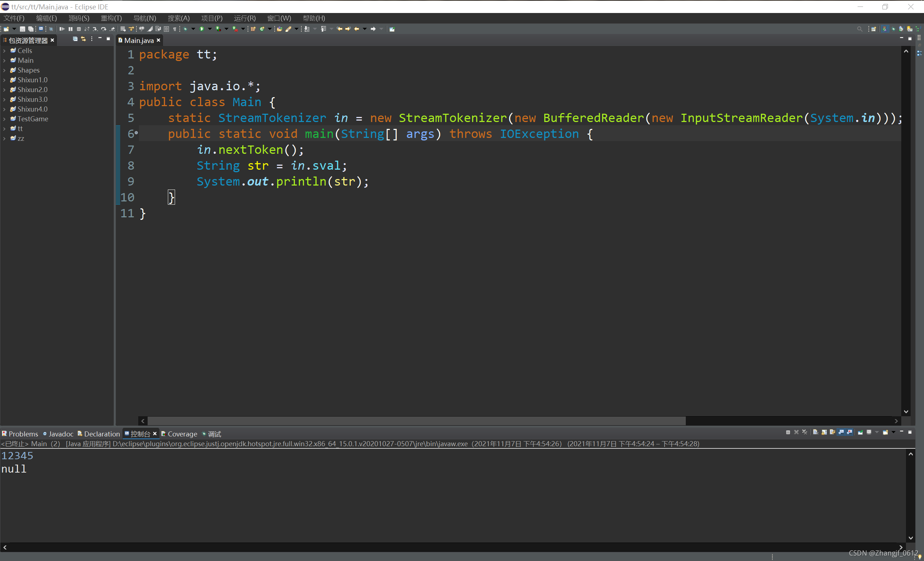Expand the Shixun1.0 project node
Image resolution: width=924 pixels, height=561 pixels.
[x=5, y=80]
